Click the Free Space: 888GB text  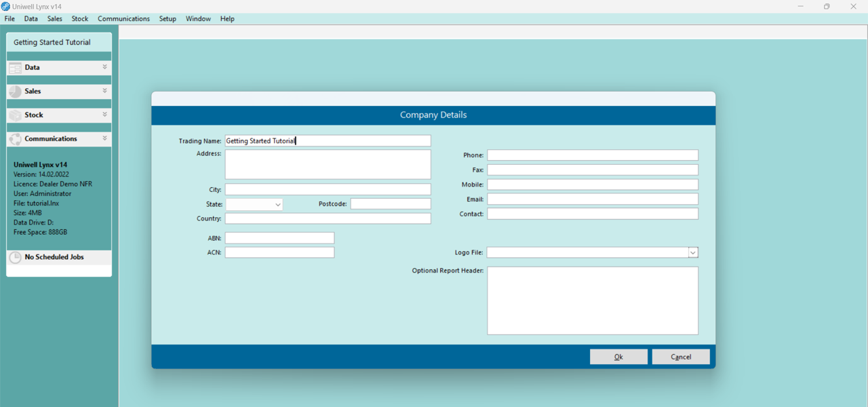click(x=41, y=232)
